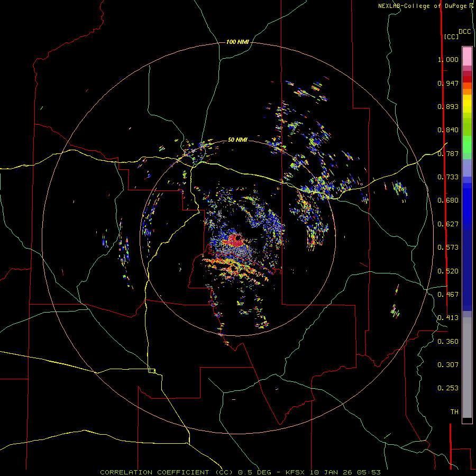The width and height of the screenshot is (476, 476).
Task: Click the 0.840 scale value
Action: tap(448, 130)
